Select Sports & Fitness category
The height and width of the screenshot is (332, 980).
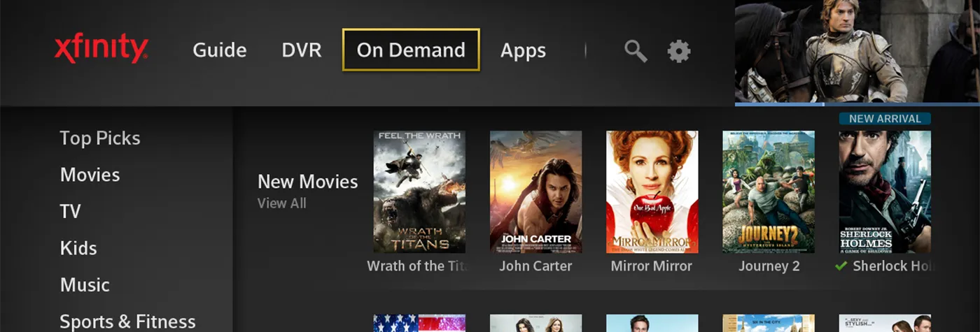coord(127,321)
